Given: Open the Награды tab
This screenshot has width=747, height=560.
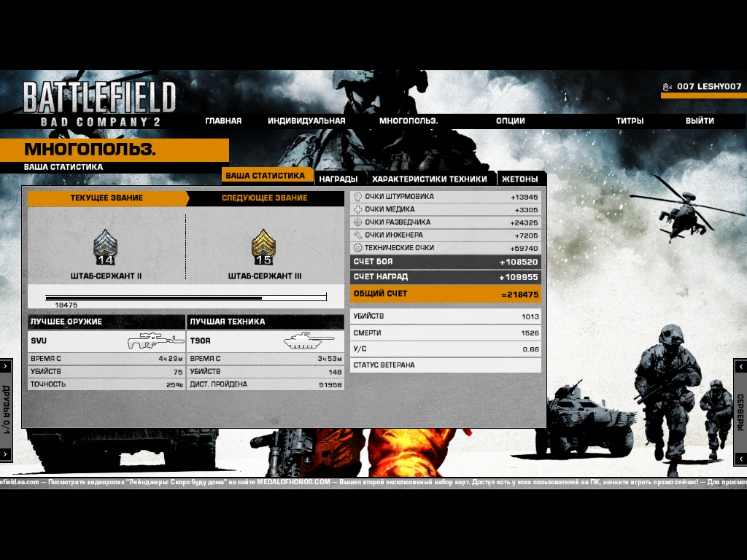Looking at the screenshot, I should [338, 179].
